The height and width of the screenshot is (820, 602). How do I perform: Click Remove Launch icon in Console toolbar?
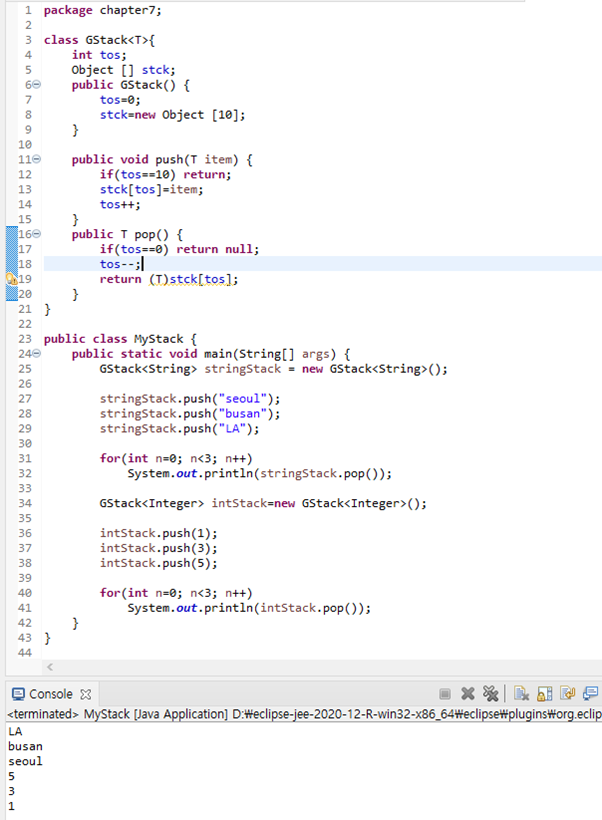pos(468,694)
